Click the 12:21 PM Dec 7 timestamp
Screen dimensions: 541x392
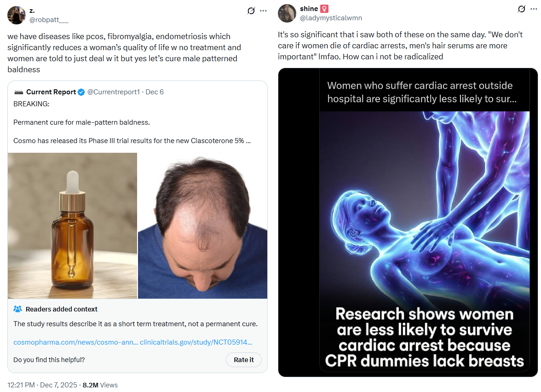(x=42, y=385)
